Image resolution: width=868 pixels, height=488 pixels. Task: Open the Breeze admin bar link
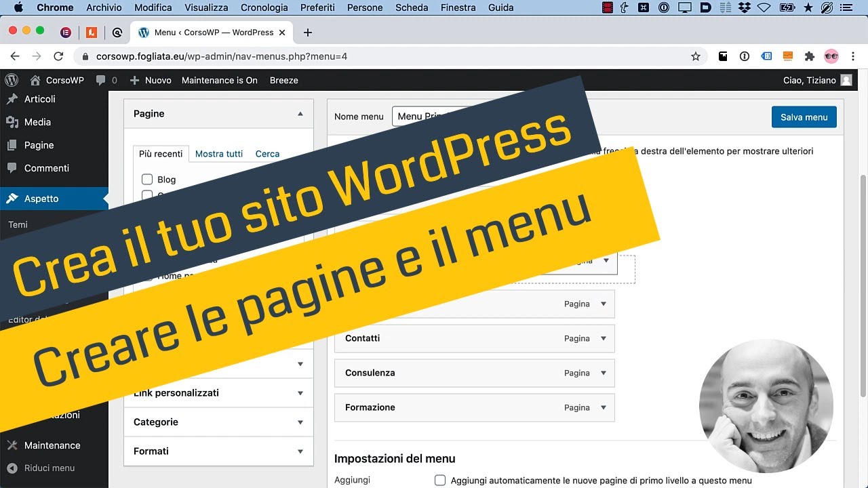click(284, 80)
